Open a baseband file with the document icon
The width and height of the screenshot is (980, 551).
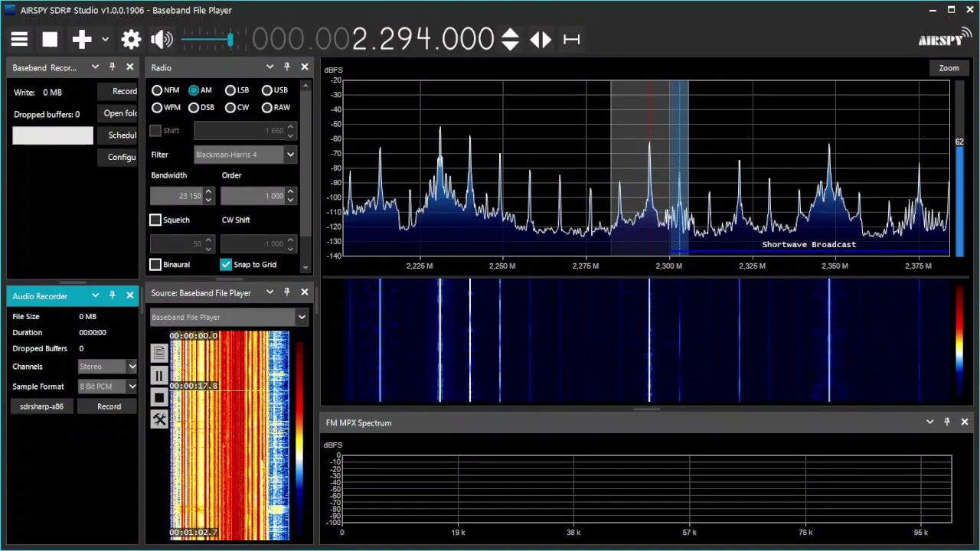point(159,353)
